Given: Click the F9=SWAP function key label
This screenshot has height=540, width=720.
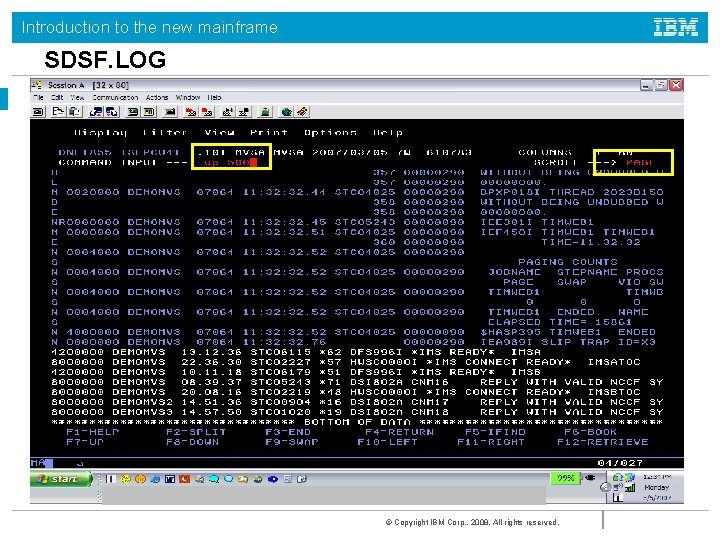Looking at the screenshot, I should 292,442.
